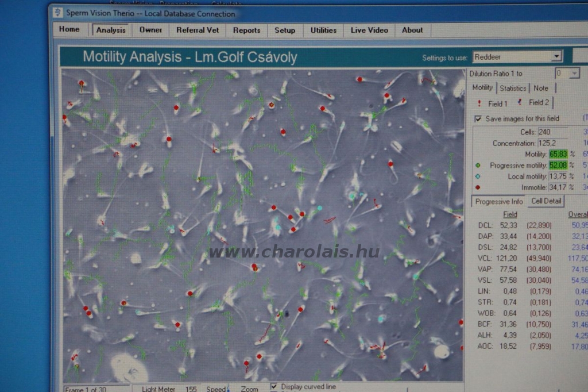
Task: Open the Reddeer settings dropdown
Action: point(556,56)
